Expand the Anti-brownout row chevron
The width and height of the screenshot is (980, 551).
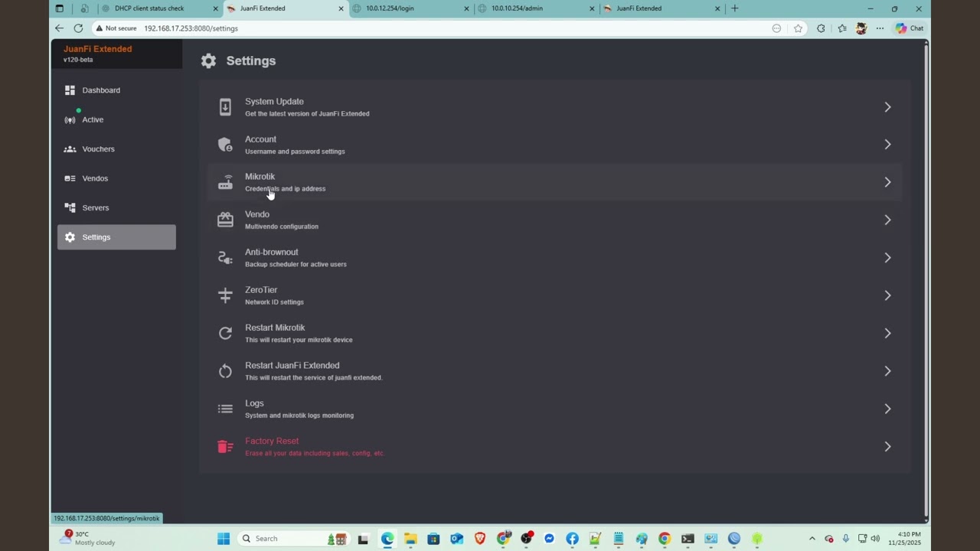(x=887, y=258)
